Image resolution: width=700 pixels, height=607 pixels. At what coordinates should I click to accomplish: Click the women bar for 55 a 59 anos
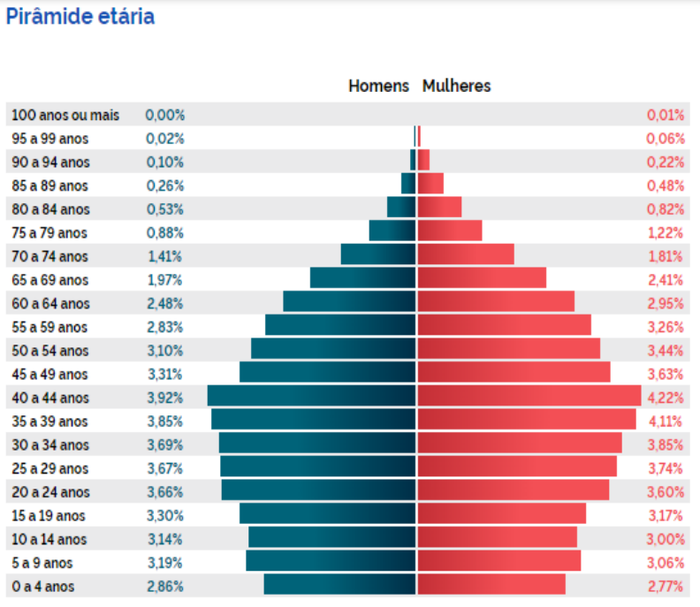pyautogui.click(x=505, y=325)
